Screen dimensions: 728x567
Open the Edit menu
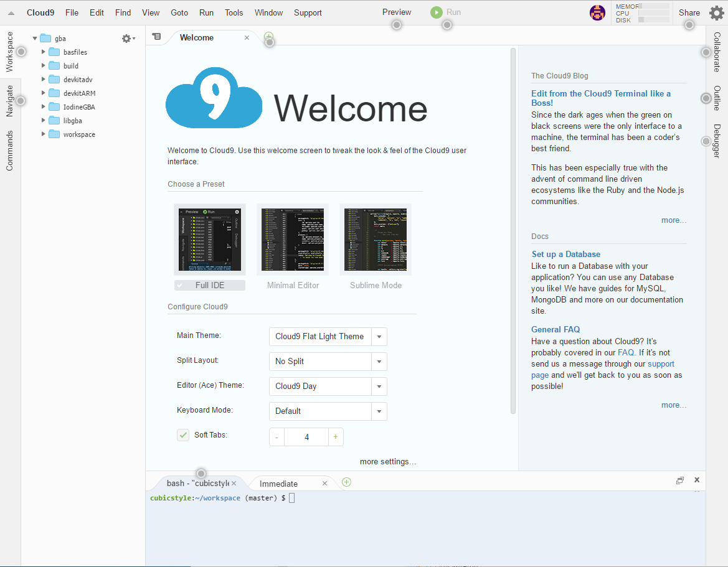click(x=97, y=12)
